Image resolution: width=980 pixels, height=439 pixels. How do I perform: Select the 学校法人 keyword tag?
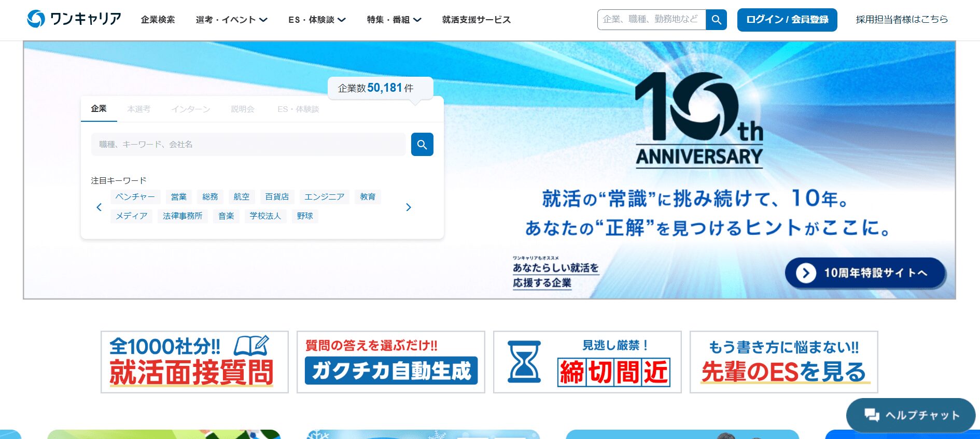[265, 216]
